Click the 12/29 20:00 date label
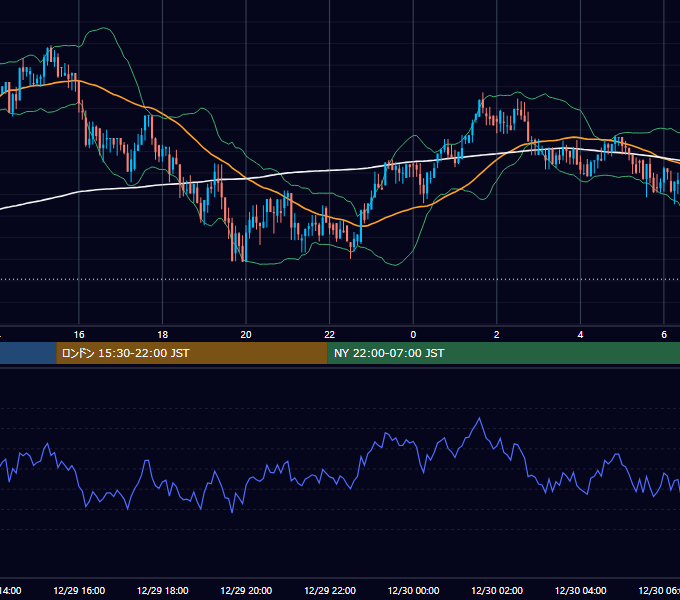680x600 pixels. 246,590
